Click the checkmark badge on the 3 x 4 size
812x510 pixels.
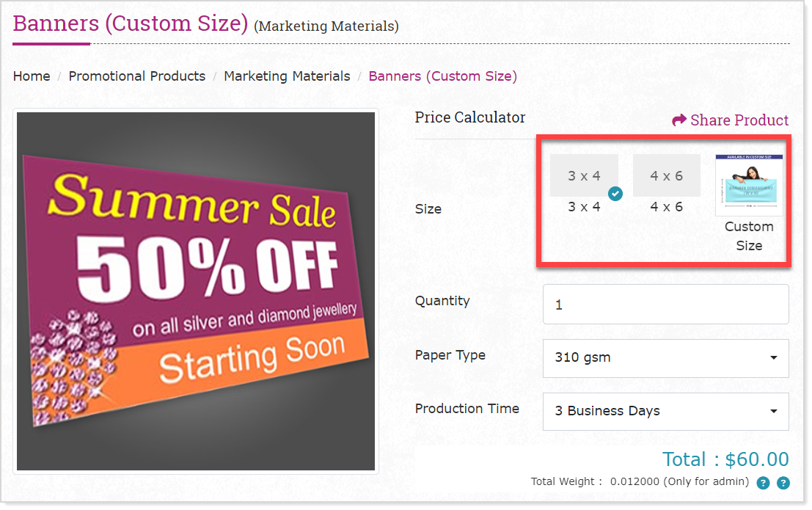pyautogui.click(x=616, y=194)
